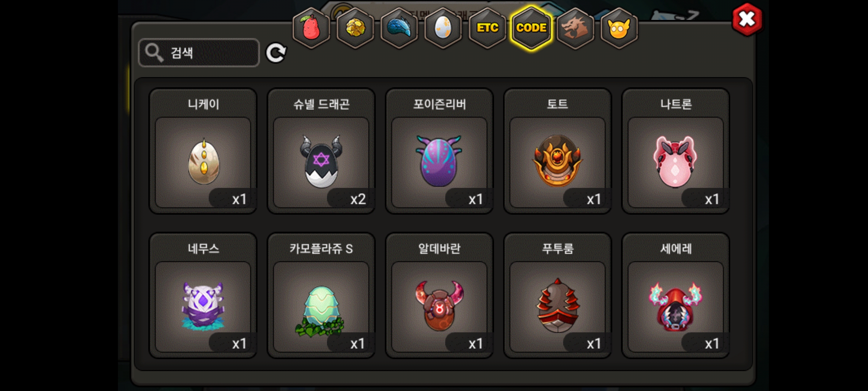The image size is (868, 391).
Task: Close the inventory with red X
Action: tap(747, 20)
